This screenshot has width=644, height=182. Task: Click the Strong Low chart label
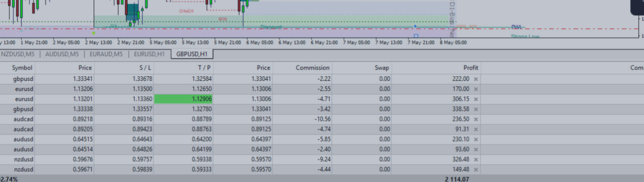click(x=525, y=36)
